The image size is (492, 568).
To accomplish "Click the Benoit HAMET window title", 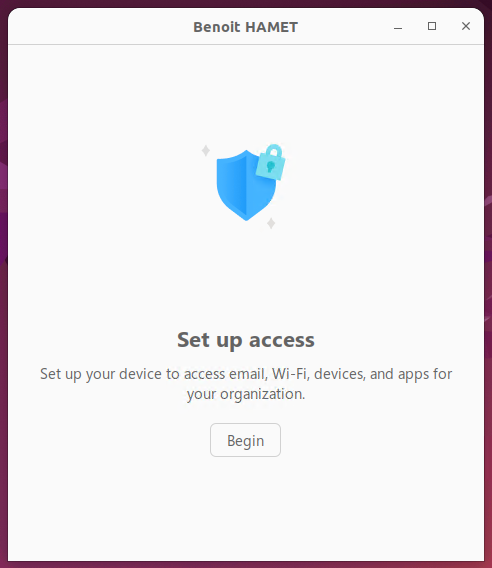I will 246,27.
